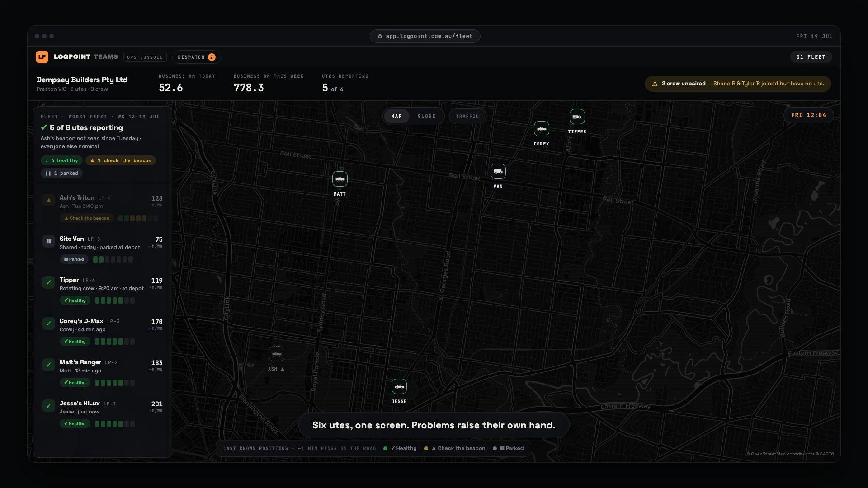Open Corey's D-Max fleet row
Image resolution: width=868 pixels, height=488 pixels.
(103, 331)
